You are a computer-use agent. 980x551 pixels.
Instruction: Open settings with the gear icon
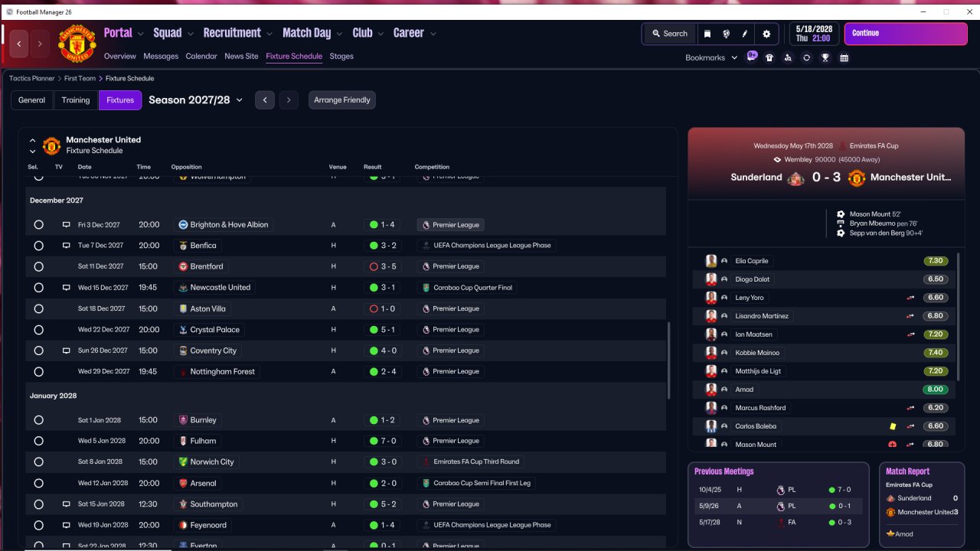pos(766,34)
